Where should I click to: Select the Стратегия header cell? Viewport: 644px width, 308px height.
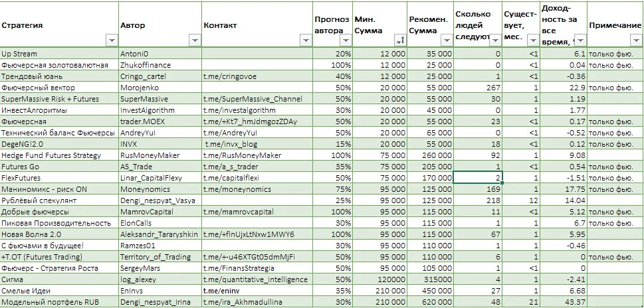click(59, 25)
